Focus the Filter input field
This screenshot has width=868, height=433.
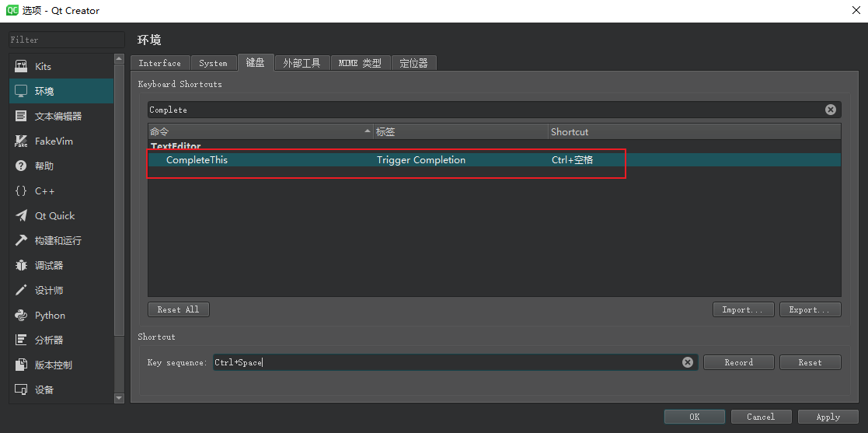(67, 40)
